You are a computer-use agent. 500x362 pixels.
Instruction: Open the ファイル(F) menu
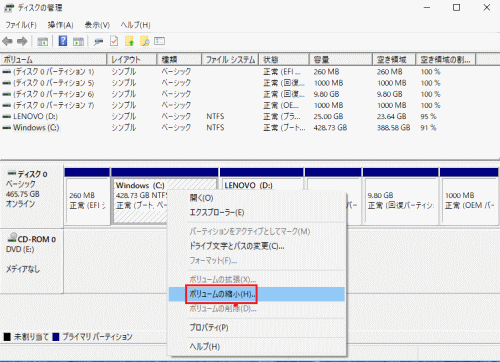pos(21,25)
